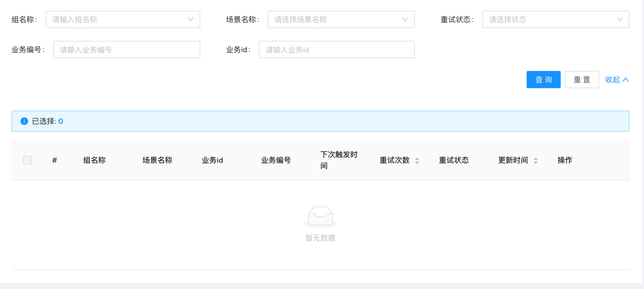Image resolution: width=644 pixels, height=289 pixels.
Task: Click the selected count number 0
Action: coord(61,121)
